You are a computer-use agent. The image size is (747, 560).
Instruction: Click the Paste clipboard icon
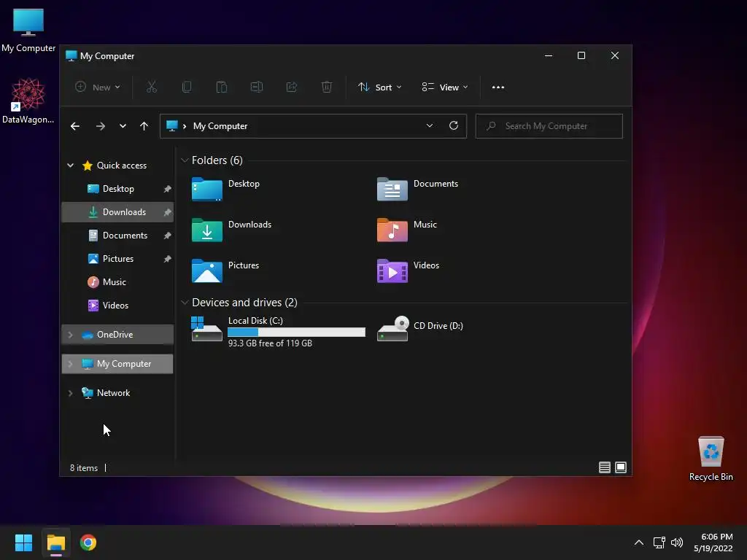[222, 87]
